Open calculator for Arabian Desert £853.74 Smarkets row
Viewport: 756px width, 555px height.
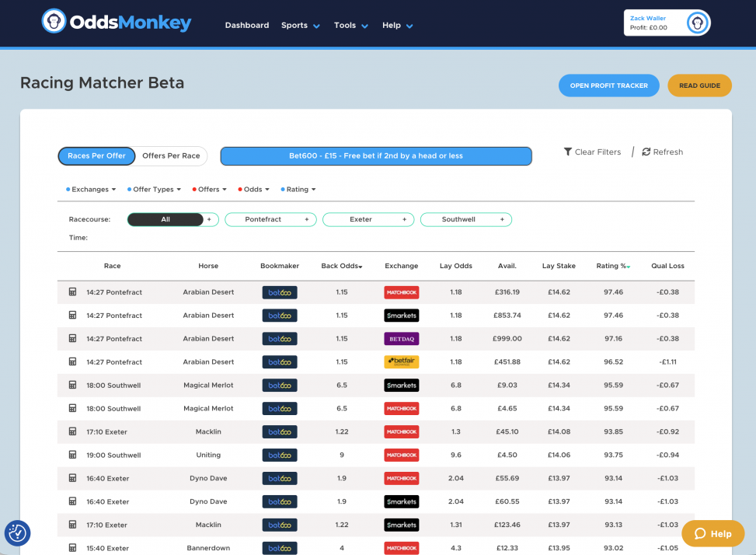72,315
